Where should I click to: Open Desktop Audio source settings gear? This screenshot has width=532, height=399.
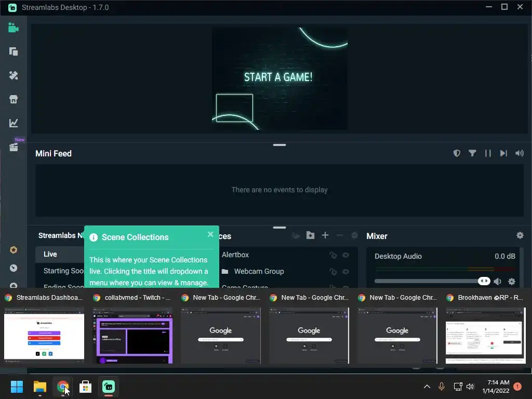pos(512,281)
